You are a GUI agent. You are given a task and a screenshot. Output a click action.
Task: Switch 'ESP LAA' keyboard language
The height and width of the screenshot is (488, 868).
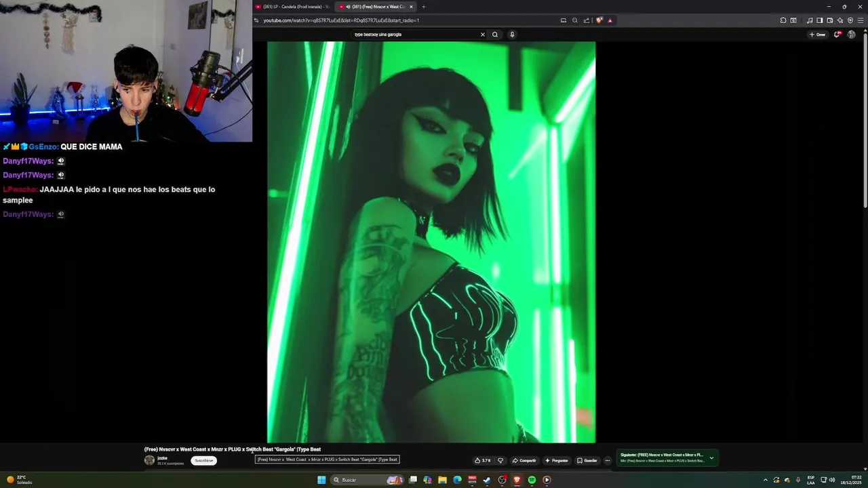pos(811,480)
